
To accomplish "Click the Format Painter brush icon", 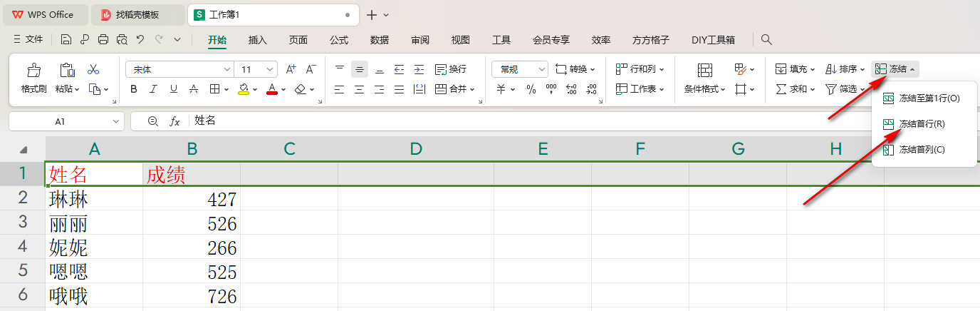I will (x=33, y=70).
